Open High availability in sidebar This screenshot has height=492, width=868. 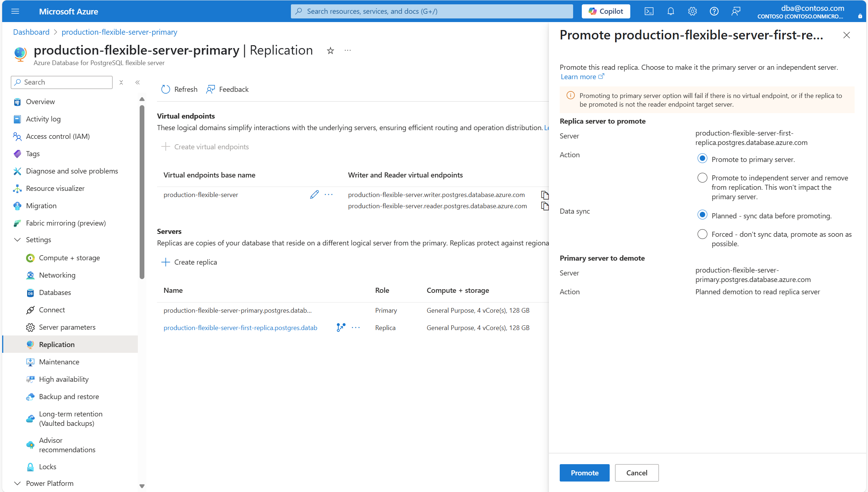tap(64, 379)
